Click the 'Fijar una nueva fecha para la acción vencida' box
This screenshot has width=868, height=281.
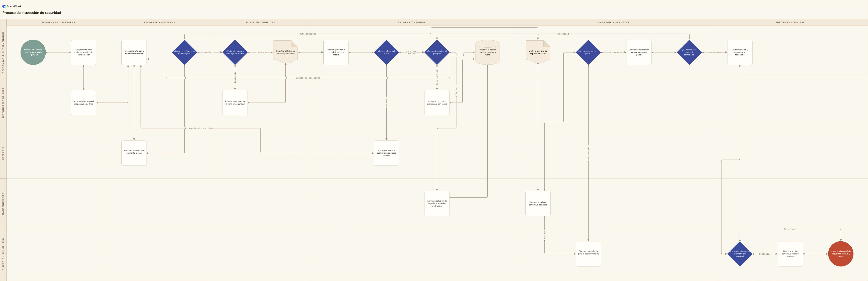[x=588, y=254]
